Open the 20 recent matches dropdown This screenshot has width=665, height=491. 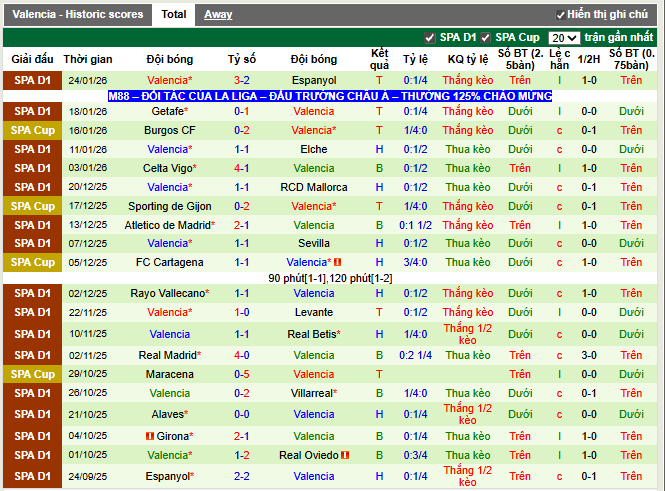click(x=564, y=38)
